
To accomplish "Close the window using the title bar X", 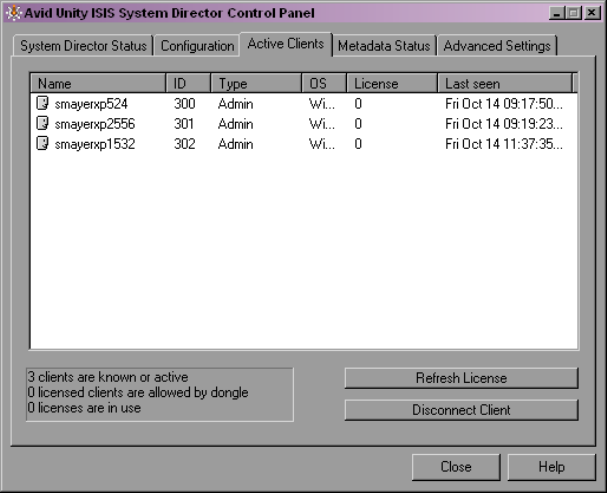I will [592, 13].
